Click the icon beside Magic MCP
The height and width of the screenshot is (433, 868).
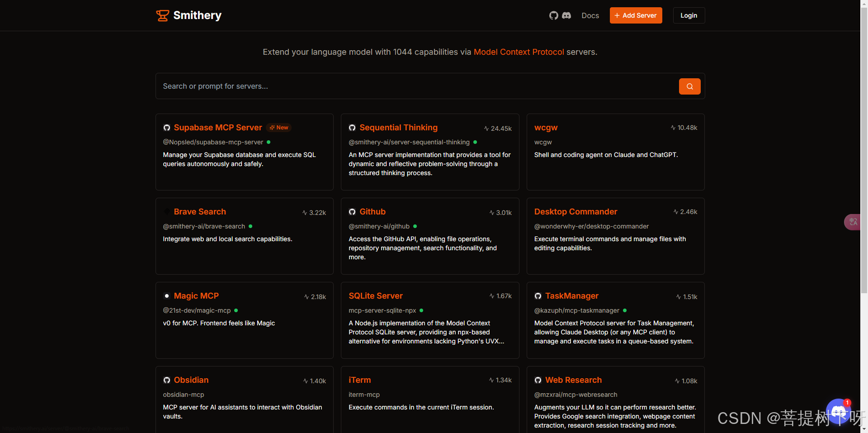tap(167, 296)
